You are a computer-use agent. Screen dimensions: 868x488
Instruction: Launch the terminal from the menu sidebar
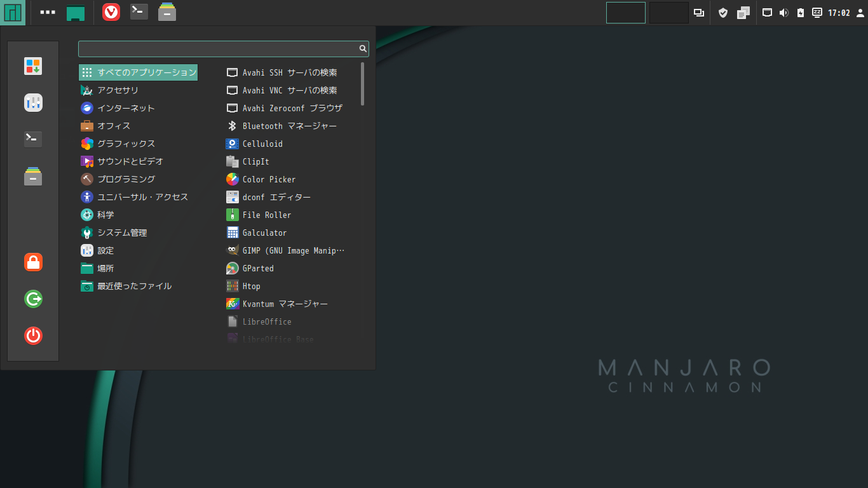click(33, 139)
